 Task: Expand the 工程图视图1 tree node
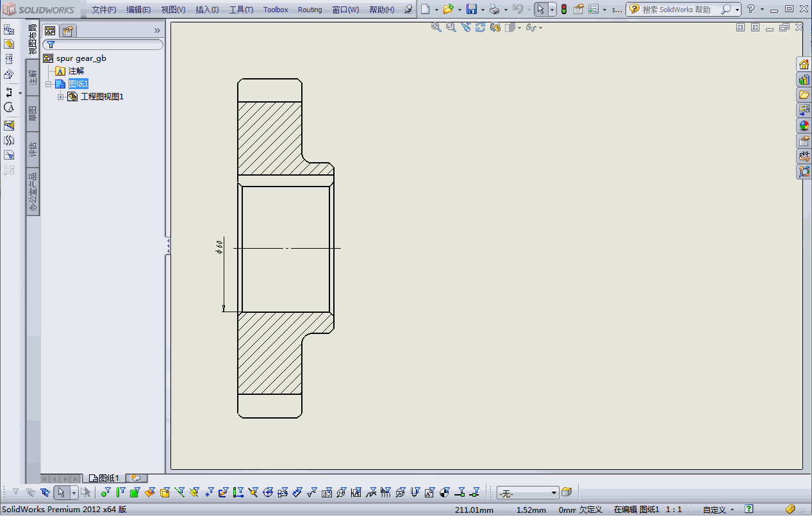61,97
